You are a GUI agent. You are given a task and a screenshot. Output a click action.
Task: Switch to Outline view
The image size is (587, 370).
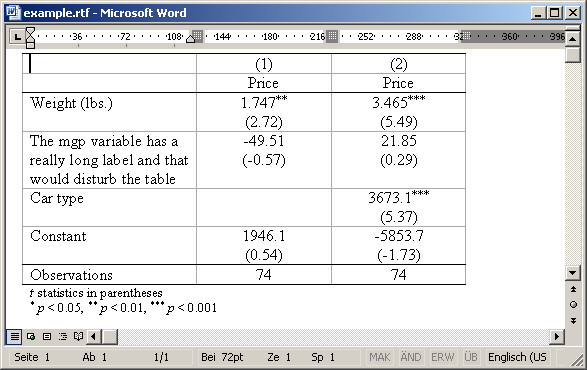click(63, 337)
